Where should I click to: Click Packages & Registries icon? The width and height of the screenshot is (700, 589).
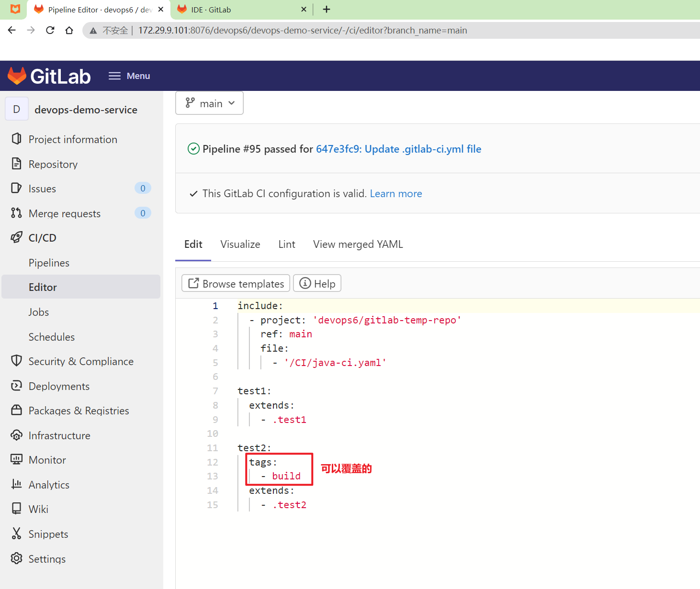click(x=16, y=410)
